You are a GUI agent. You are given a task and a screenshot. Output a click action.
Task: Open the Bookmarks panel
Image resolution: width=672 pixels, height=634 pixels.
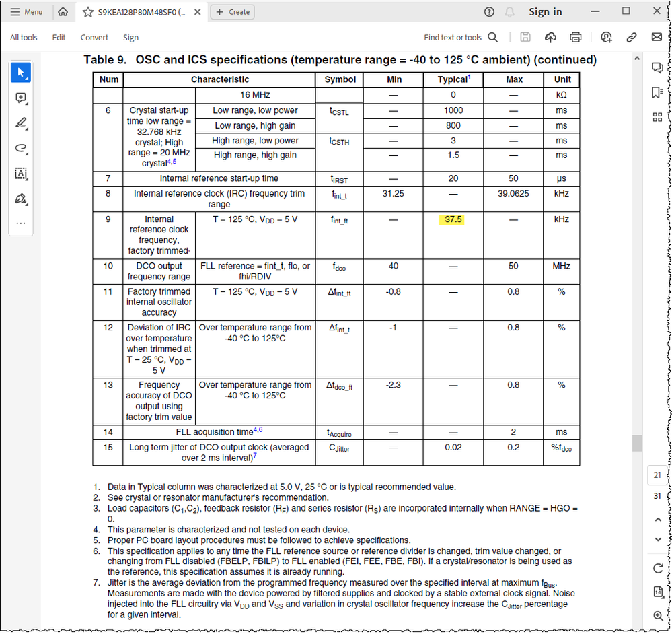pyautogui.click(x=657, y=92)
